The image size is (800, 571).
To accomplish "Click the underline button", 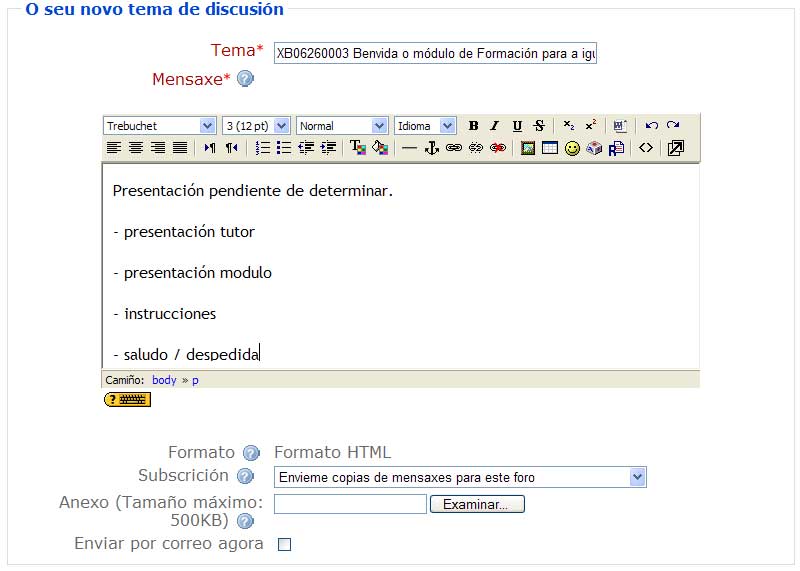I will 517,126.
